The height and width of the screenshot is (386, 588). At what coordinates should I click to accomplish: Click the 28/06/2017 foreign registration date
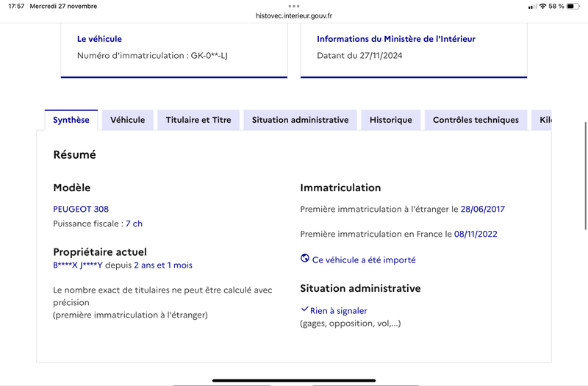point(483,209)
